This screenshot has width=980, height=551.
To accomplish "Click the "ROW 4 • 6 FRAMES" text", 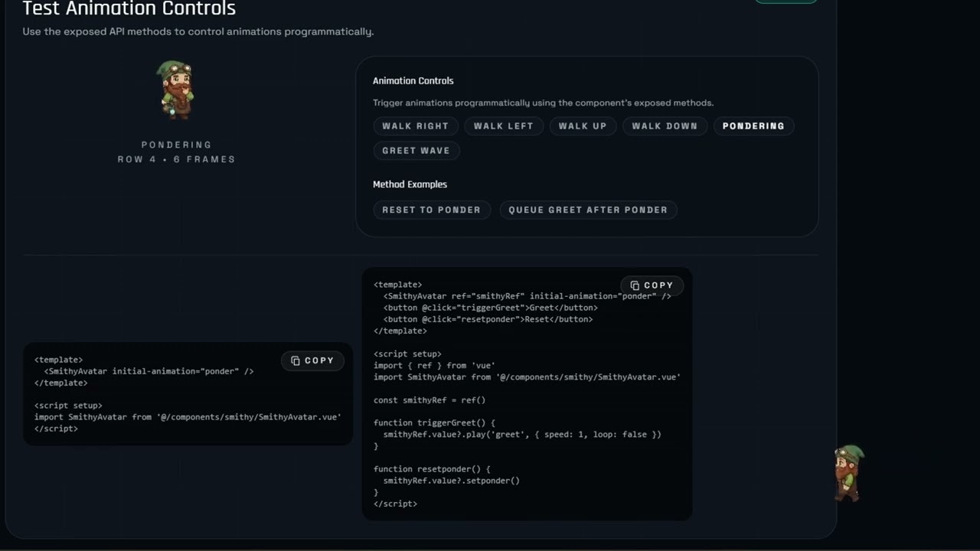I will pos(177,159).
